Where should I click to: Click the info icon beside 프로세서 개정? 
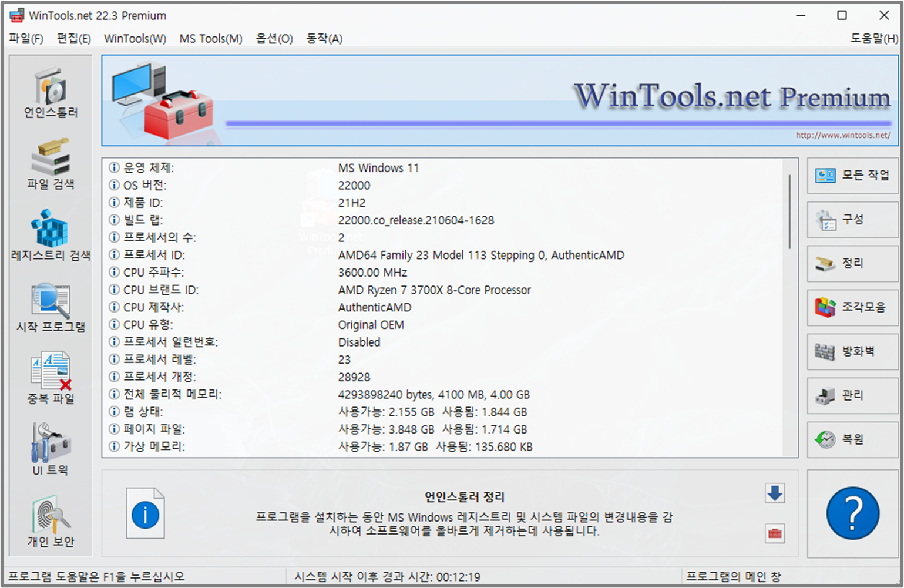click(x=115, y=377)
